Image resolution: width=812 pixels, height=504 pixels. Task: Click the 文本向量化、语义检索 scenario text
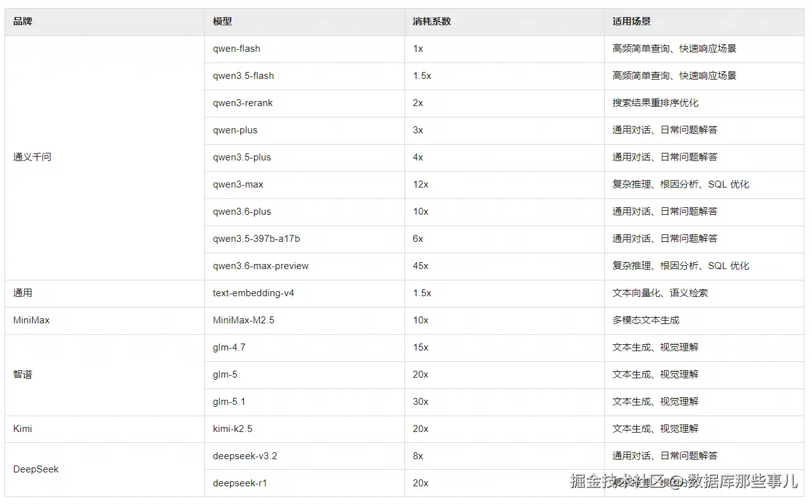click(x=660, y=293)
